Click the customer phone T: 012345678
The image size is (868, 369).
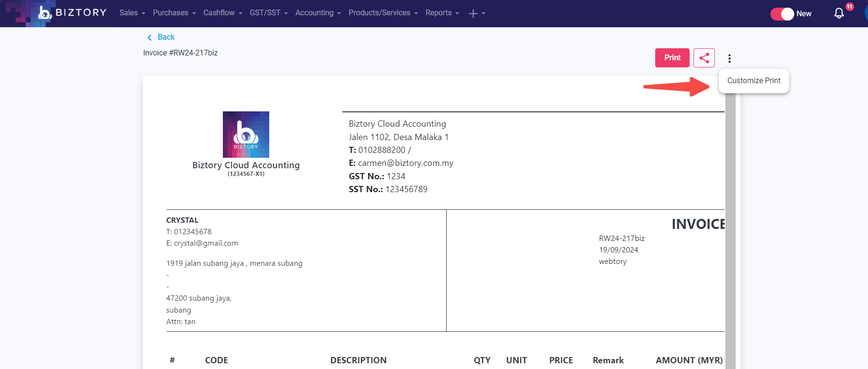[189, 232]
